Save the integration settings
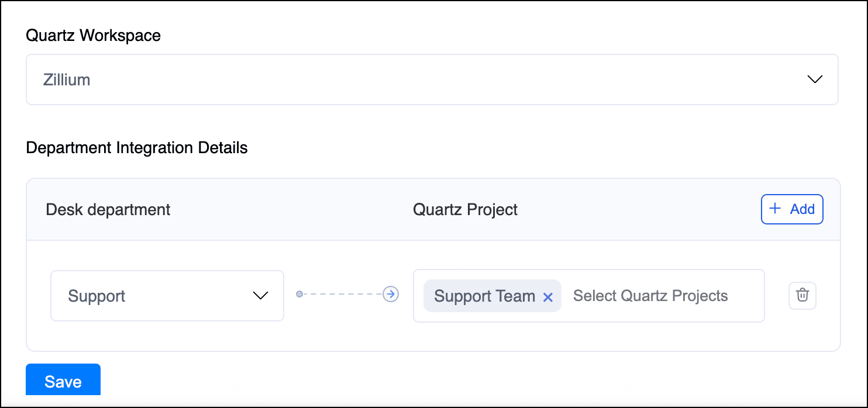868x408 pixels. (x=63, y=381)
